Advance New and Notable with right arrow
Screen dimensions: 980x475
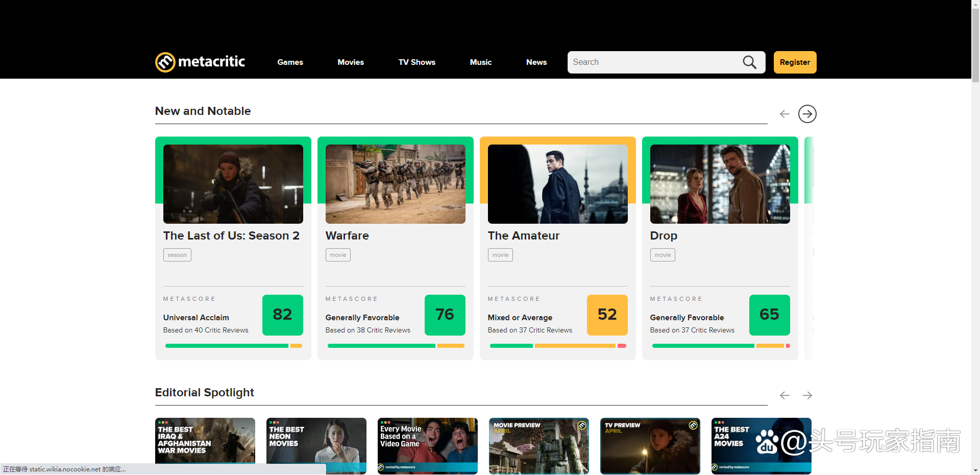(x=807, y=114)
